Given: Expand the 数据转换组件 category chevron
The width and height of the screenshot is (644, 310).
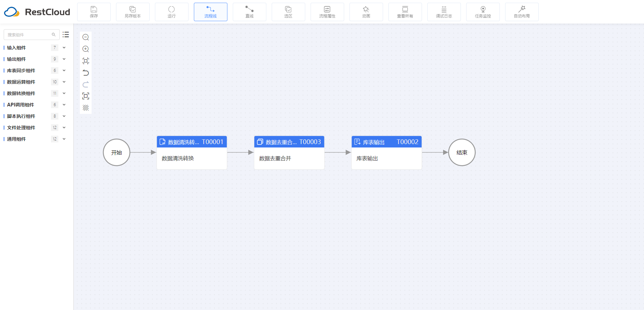Looking at the screenshot, I should [x=64, y=93].
